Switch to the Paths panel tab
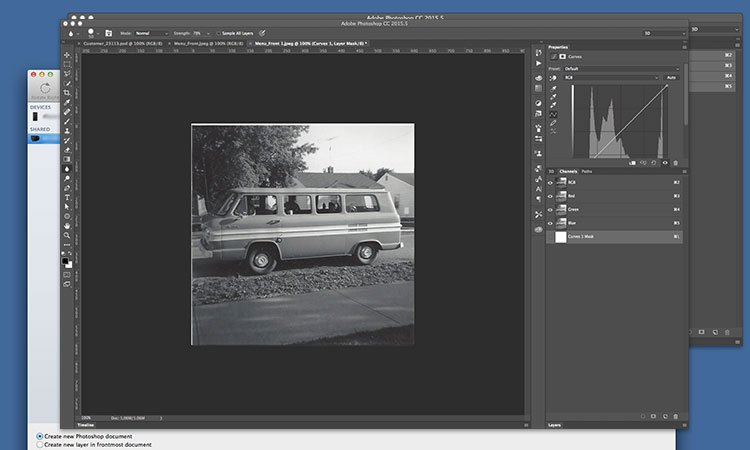 click(x=587, y=171)
